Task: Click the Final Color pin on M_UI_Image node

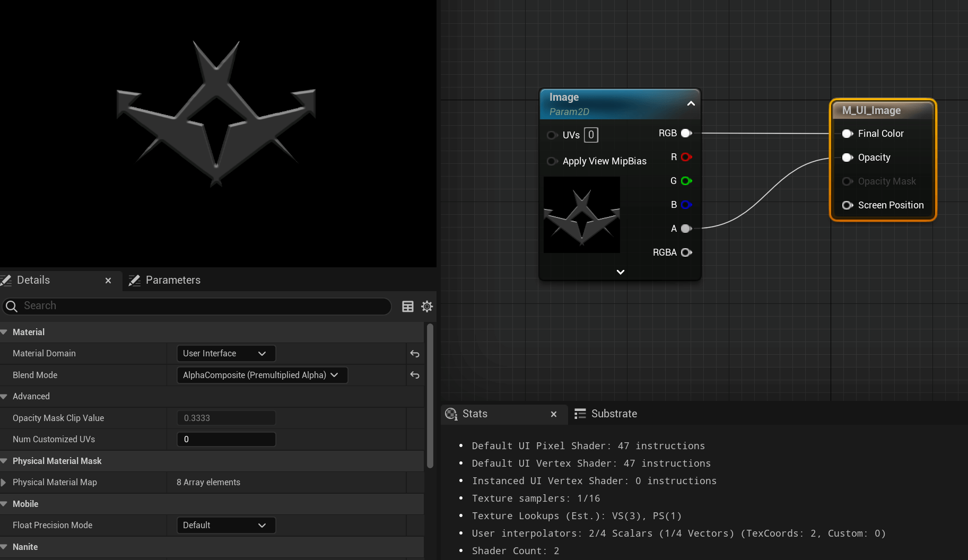Action: [x=847, y=134]
